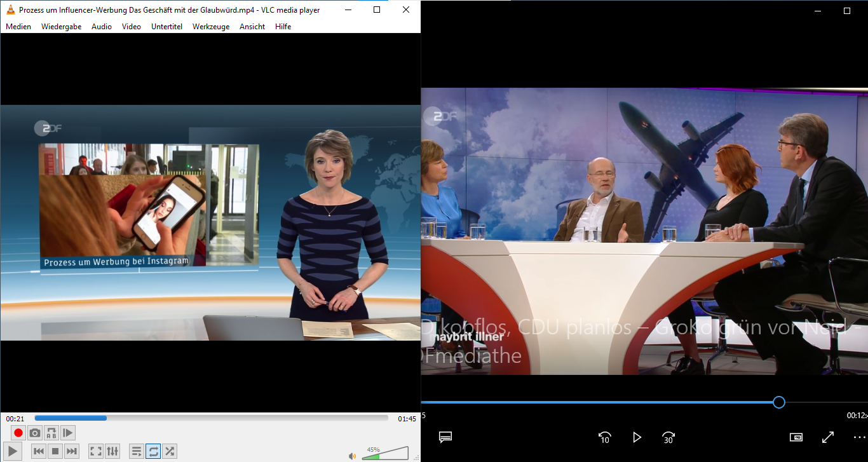Adjust the VLC volume slider
This screenshot has width=868, height=462.
(385, 453)
